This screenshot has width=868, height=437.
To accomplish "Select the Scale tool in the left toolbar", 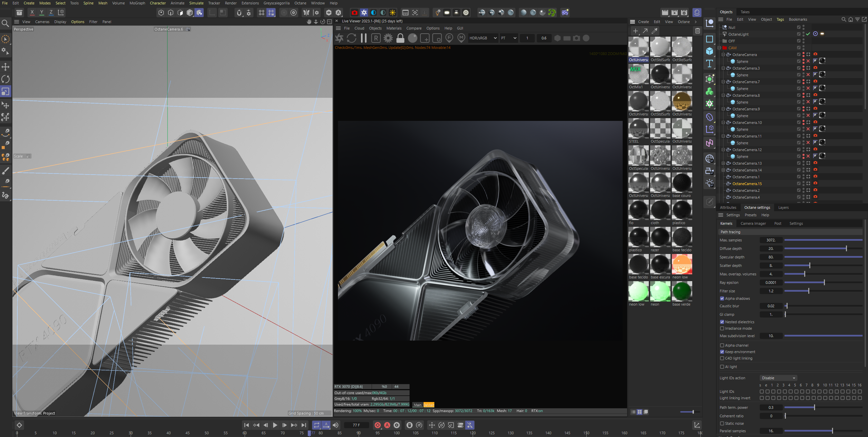I will coord(5,91).
